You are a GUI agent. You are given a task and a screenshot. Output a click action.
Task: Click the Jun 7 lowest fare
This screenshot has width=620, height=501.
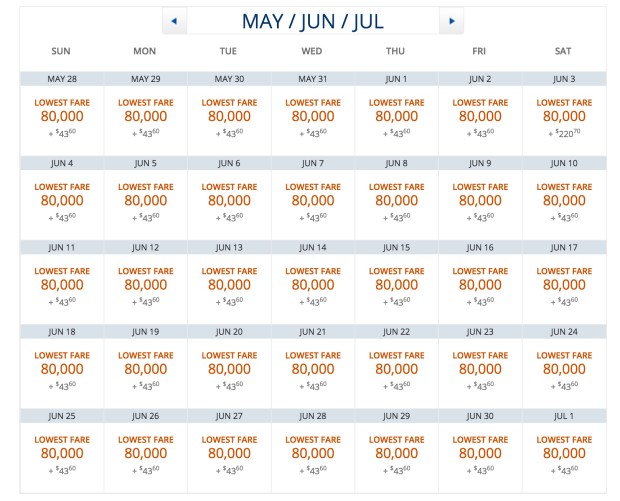point(312,200)
